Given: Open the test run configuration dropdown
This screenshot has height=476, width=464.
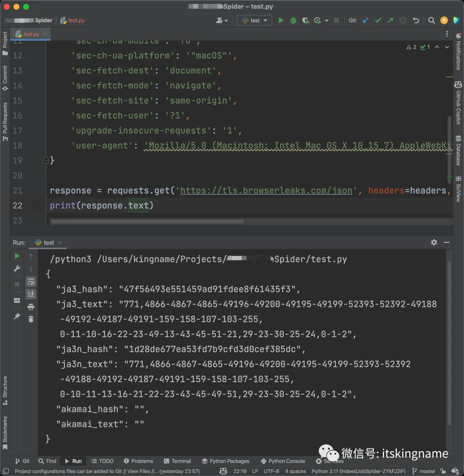Looking at the screenshot, I should (x=254, y=20).
